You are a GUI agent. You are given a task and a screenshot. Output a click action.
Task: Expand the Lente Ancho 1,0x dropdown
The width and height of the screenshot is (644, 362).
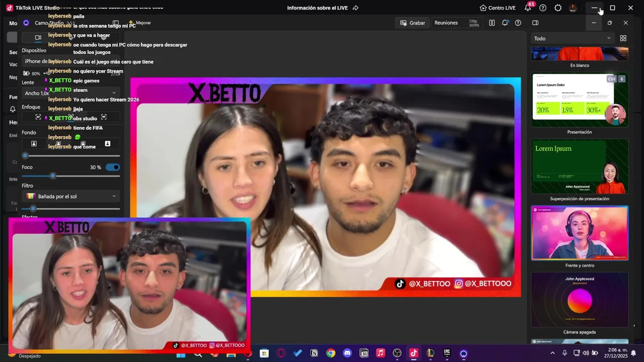tap(70, 93)
